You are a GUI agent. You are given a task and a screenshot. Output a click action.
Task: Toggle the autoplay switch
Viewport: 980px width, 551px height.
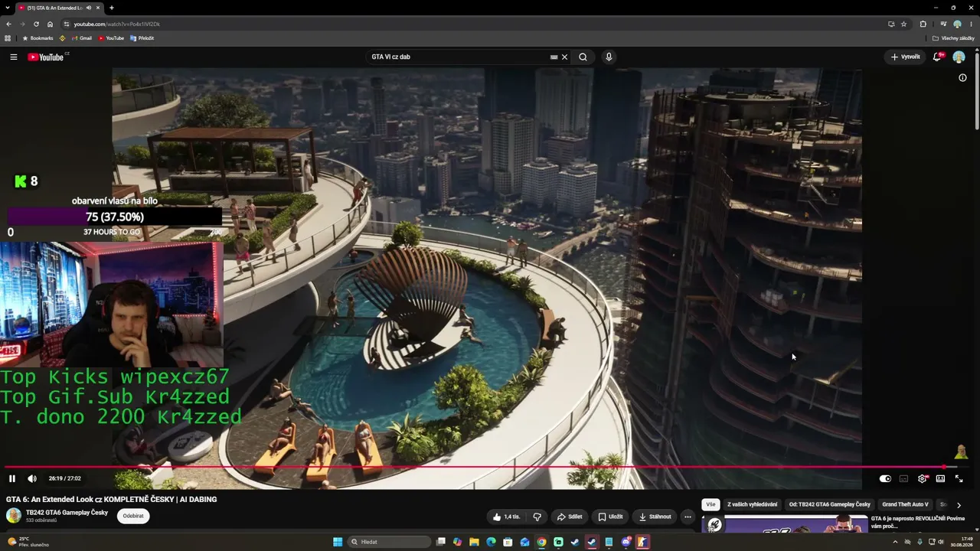point(885,478)
